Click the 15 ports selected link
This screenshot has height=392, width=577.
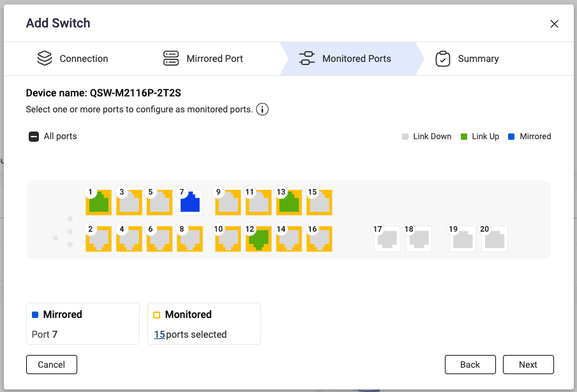click(x=160, y=335)
